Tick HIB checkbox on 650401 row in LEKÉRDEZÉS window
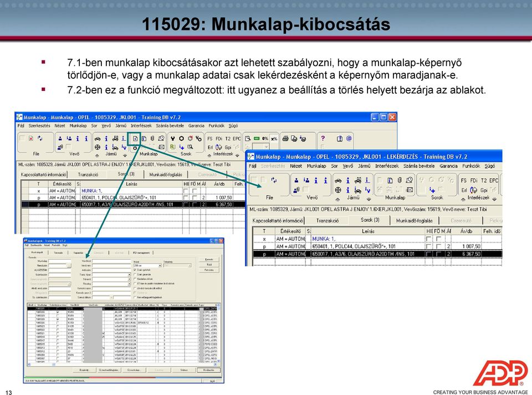 click(x=428, y=246)
